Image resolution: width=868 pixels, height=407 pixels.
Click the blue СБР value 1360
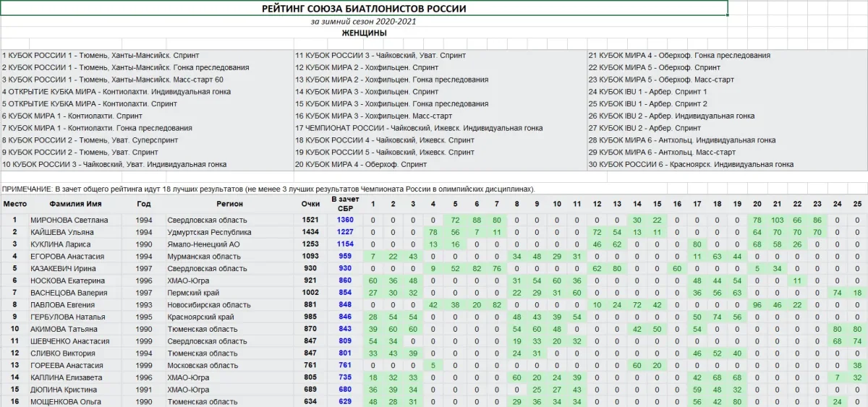[345, 220]
